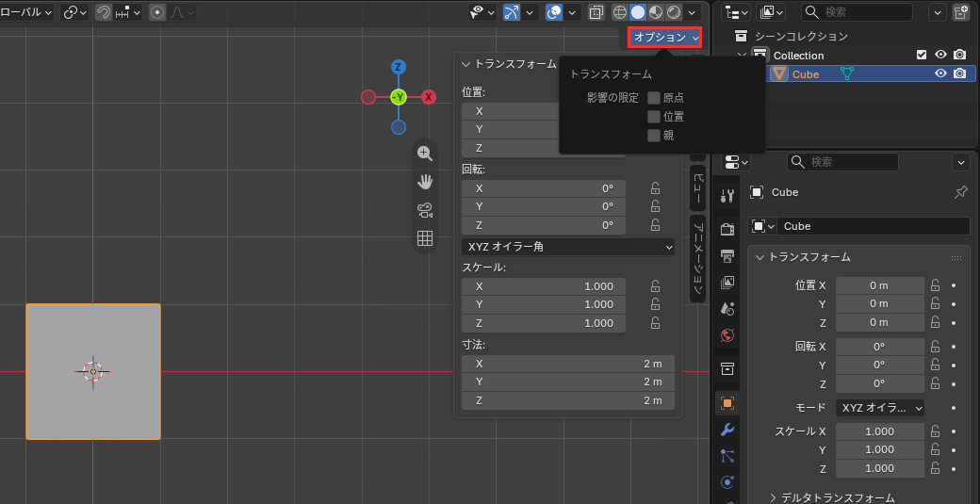Click the blue Z axis on navigation gizmo
980x504 pixels.
[398, 67]
